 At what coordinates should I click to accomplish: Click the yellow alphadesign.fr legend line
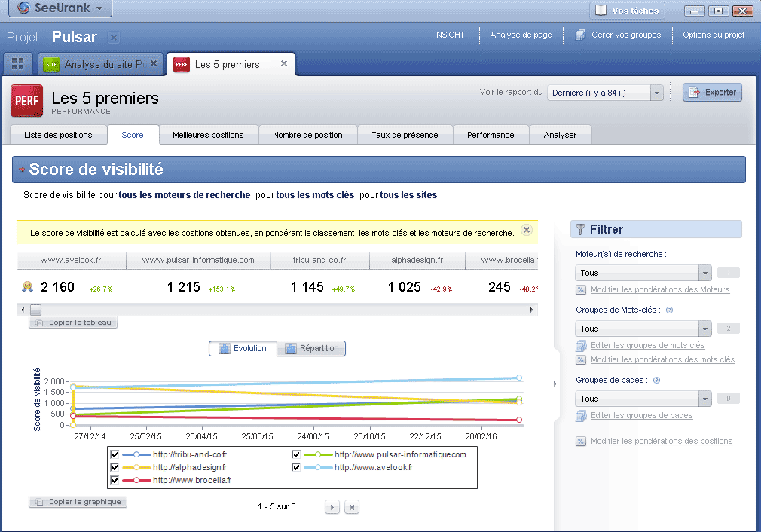point(136,467)
